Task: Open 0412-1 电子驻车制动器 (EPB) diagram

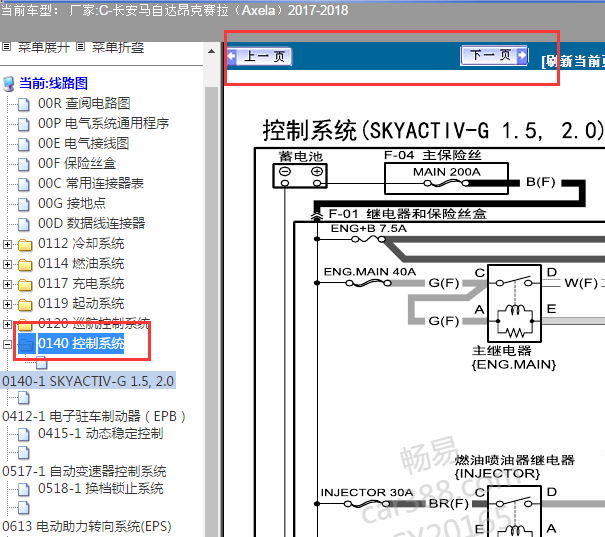Action: point(94,416)
